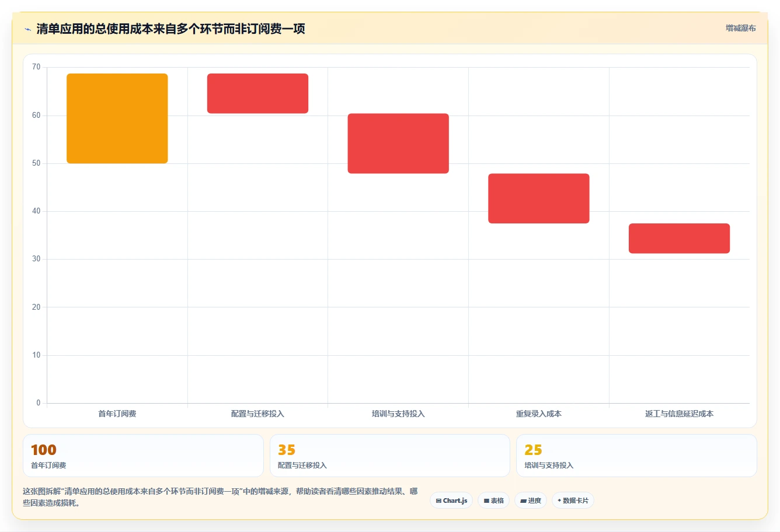Click the x-axis label 重复录入成本

(x=539, y=414)
